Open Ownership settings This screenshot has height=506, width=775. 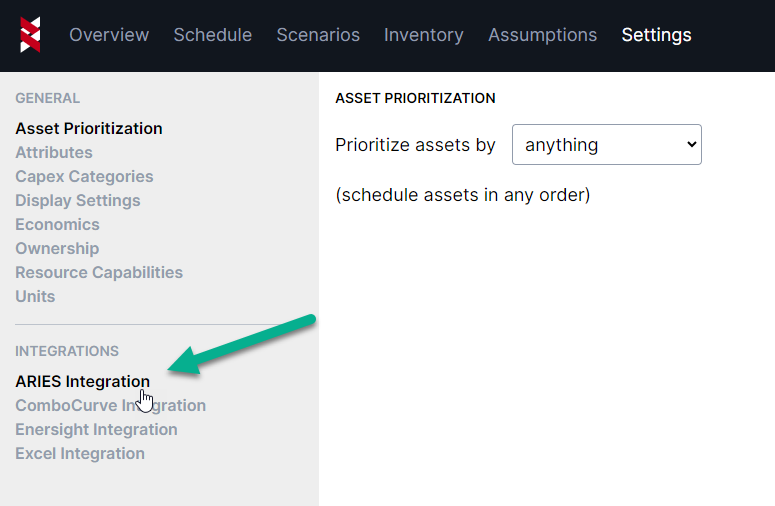coord(57,248)
